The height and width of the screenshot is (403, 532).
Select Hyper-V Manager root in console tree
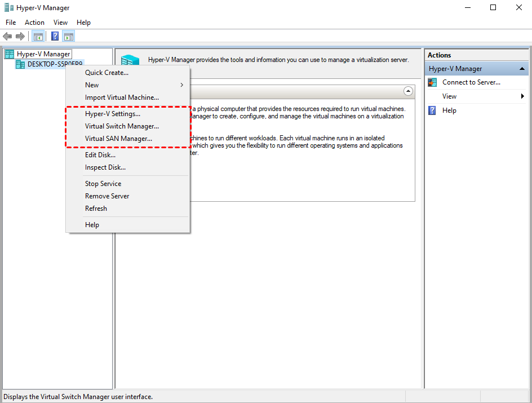[43, 54]
